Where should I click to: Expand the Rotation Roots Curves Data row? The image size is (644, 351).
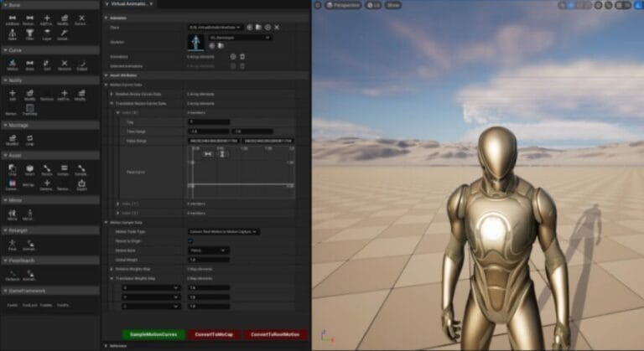point(112,94)
